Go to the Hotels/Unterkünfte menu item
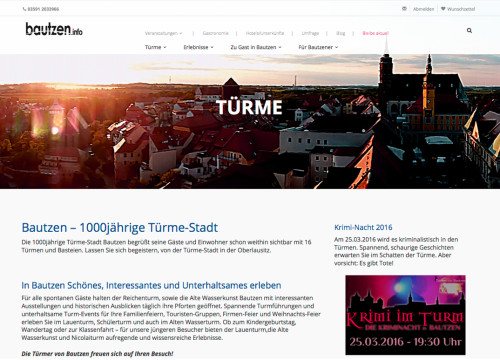Screen dimensions: 500x360 265,33
